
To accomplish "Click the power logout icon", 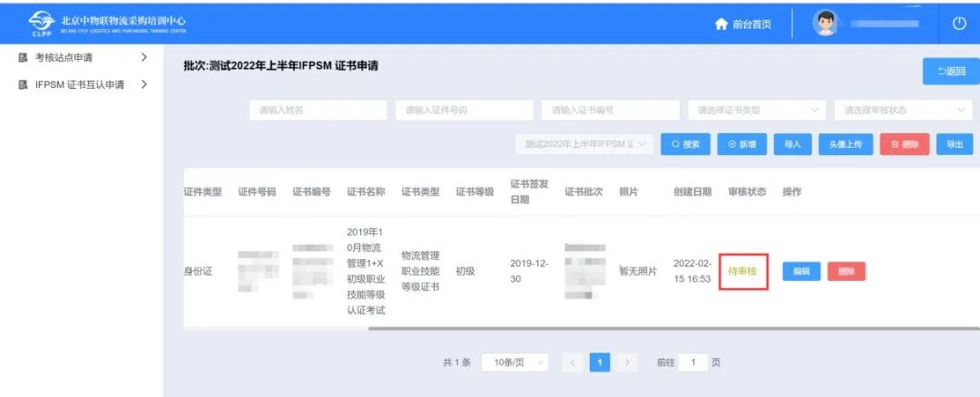I will tap(959, 24).
